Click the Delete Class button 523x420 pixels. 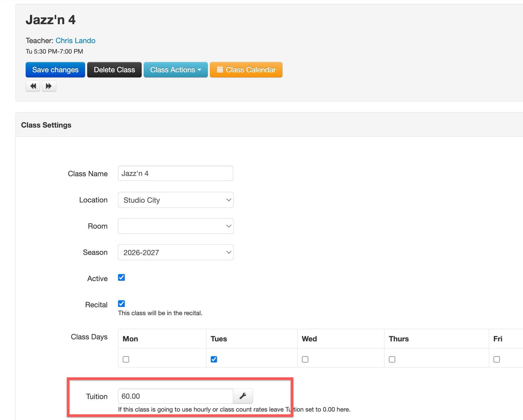(x=114, y=70)
